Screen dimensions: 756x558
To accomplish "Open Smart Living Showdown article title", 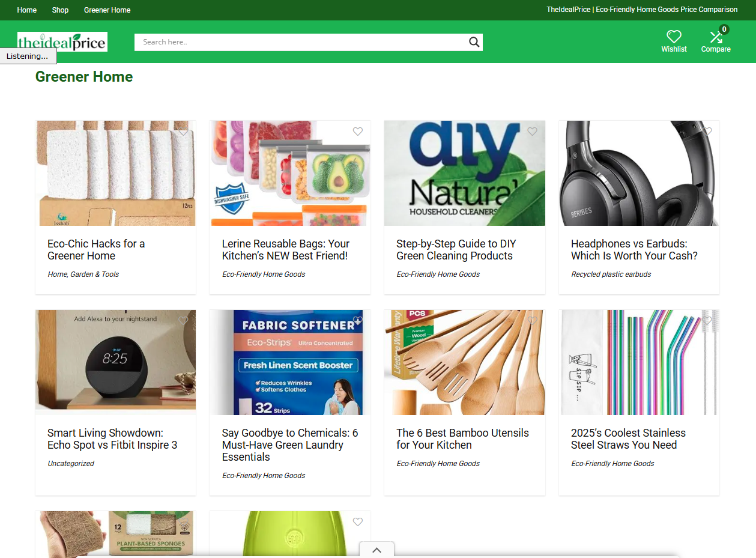I will [x=112, y=439].
